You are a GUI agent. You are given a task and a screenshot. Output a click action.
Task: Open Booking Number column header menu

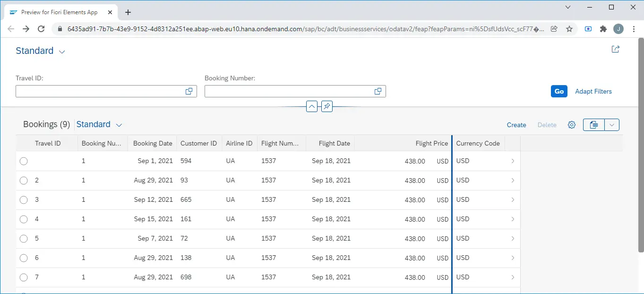(x=103, y=143)
